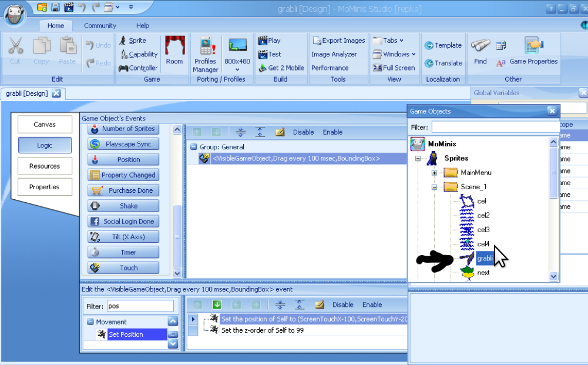
Task: Open the Help ribbon tab
Action: tap(143, 26)
